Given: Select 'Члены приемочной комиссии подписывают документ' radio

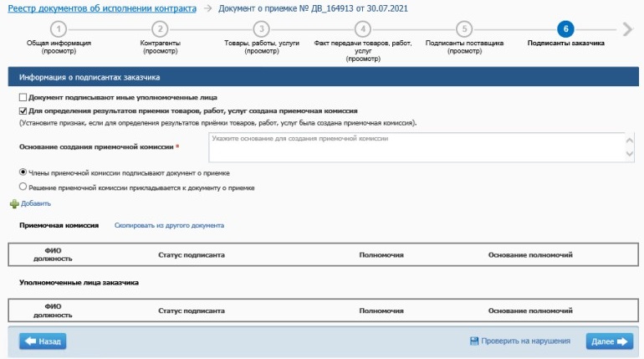Looking at the screenshot, I should click(23, 172).
